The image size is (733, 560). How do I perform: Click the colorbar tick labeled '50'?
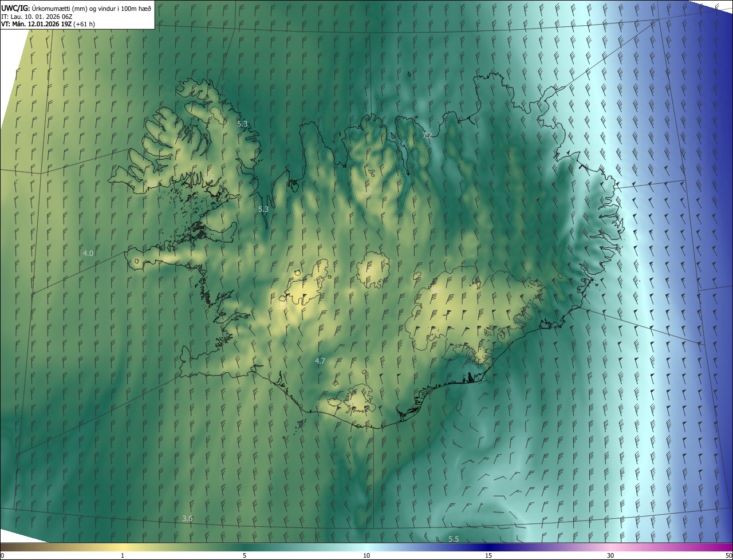[728, 555]
